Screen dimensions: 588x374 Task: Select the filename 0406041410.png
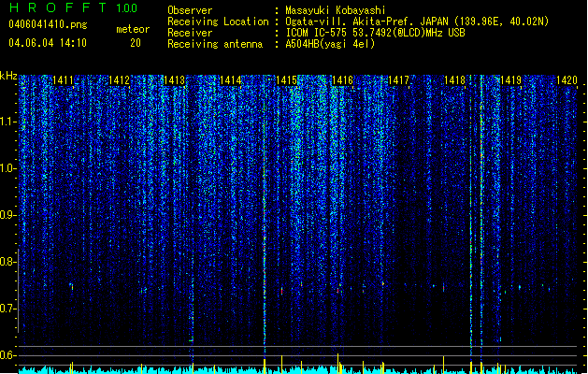coord(48,24)
